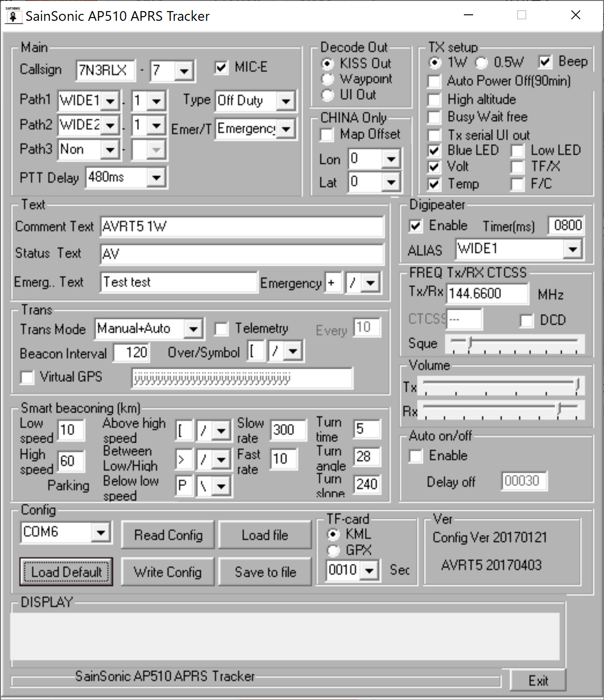604x700 pixels.
Task: Choose 0.5W transmit power
Action: (x=482, y=62)
